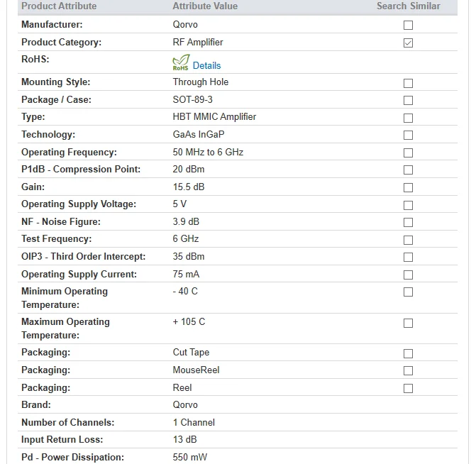Image resolution: width=476 pixels, height=464 pixels.
Task: Click the RoHS green leaf icon
Action: click(x=181, y=62)
